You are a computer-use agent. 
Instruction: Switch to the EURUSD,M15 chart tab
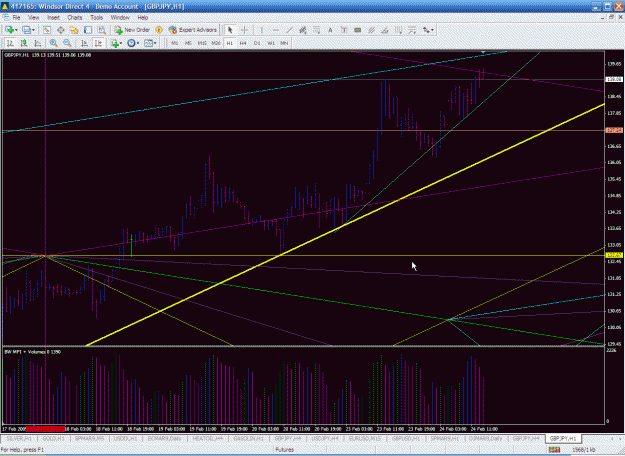point(364,438)
